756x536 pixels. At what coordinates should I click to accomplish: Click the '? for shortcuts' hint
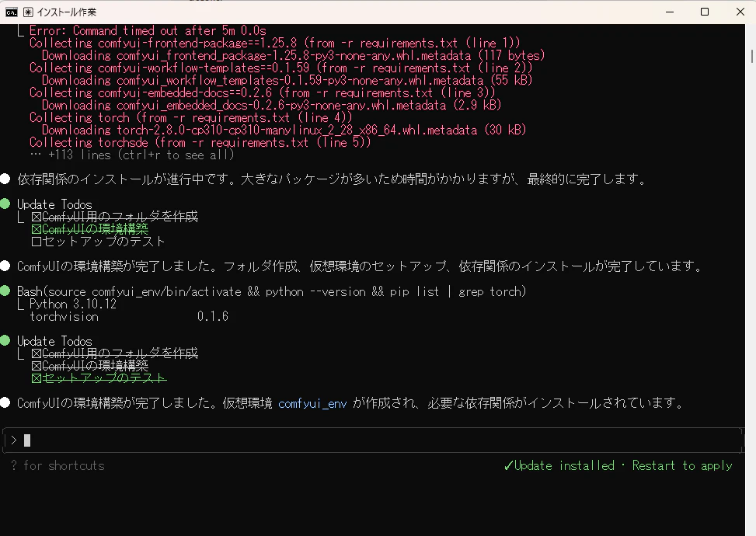pos(57,465)
